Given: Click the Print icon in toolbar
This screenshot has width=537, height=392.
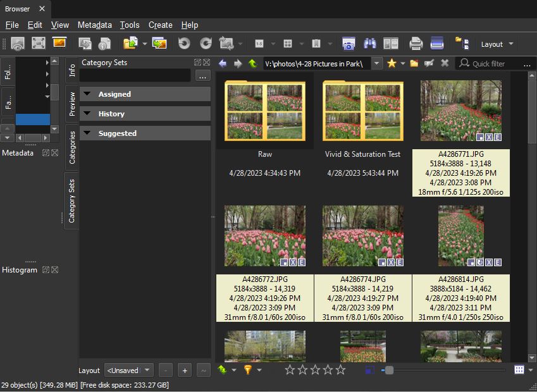Looking at the screenshot, I should (x=416, y=44).
